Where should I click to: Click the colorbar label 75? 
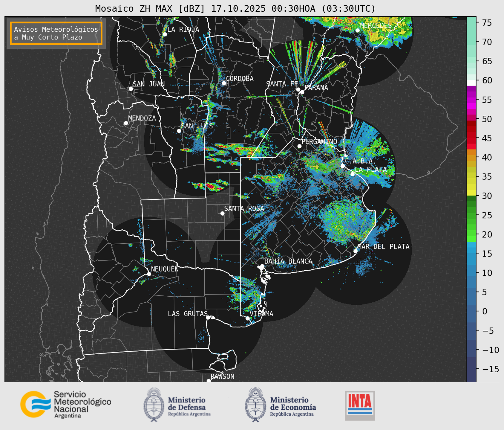[x=487, y=23]
